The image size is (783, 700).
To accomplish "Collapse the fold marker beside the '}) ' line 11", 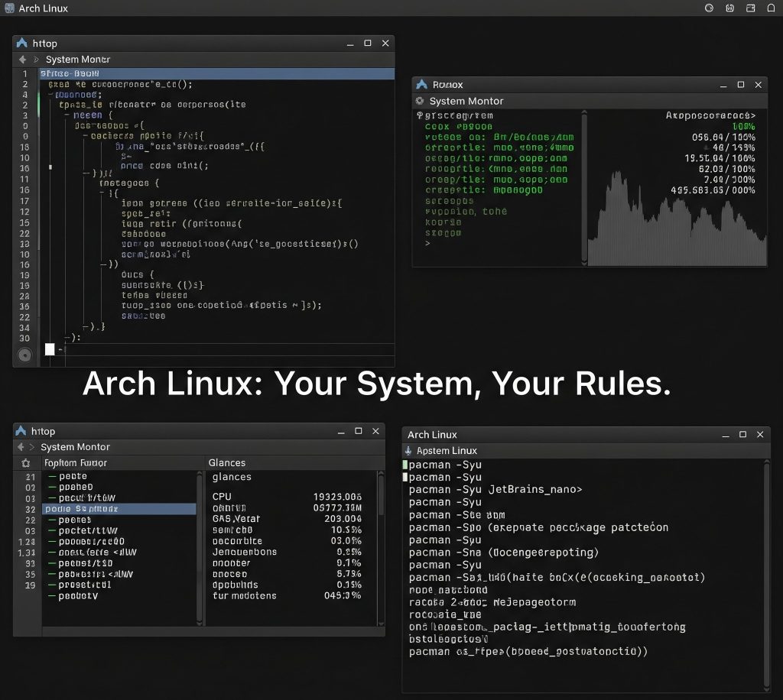I will coord(86,173).
